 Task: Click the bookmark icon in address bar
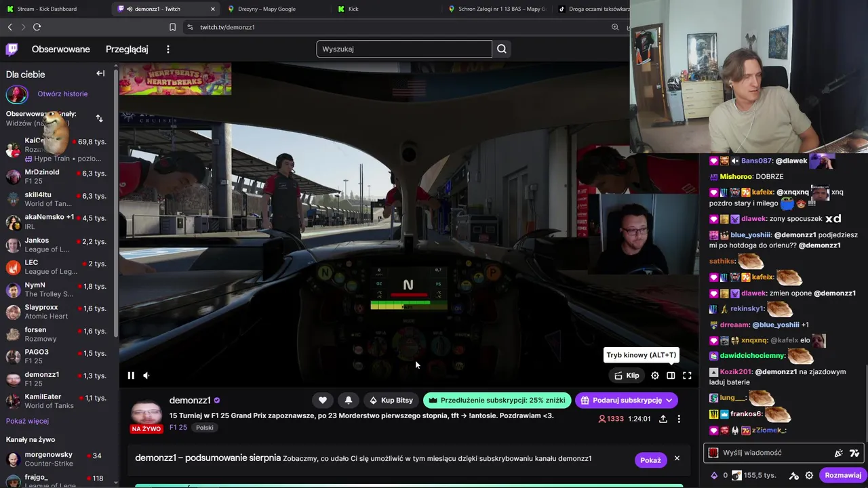click(172, 27)
